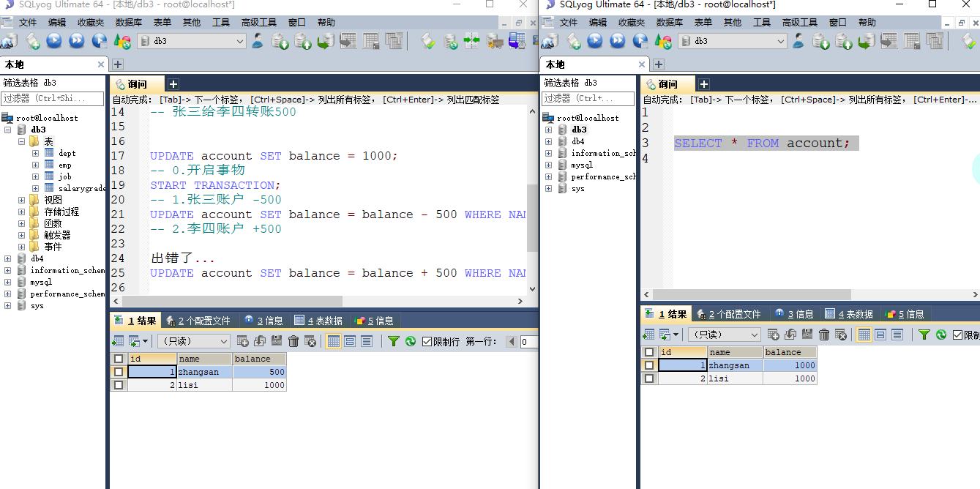Switch to 2 个配置文件 tab in left window
Image resolution: width=980 pixels, height=489 pixels.
199,321
